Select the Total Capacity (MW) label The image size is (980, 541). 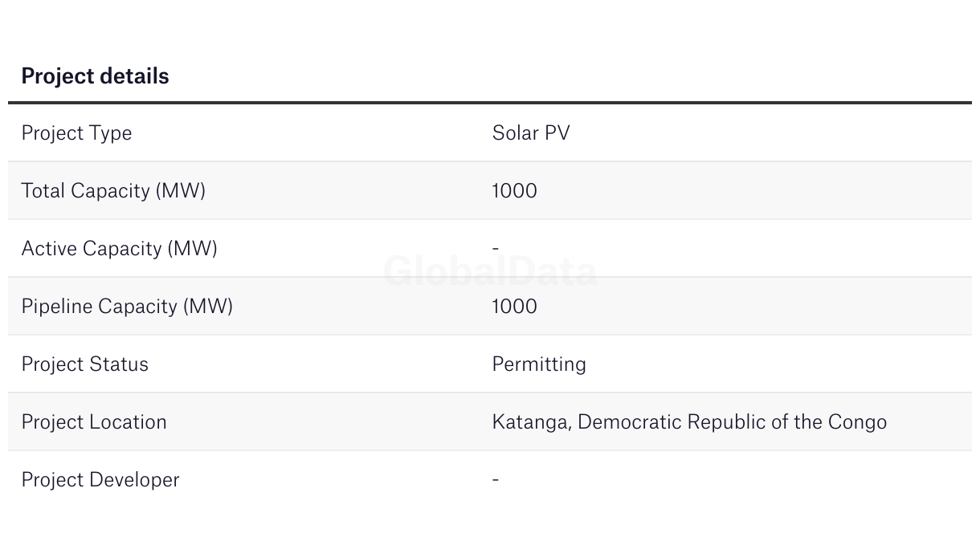point(113,191)
